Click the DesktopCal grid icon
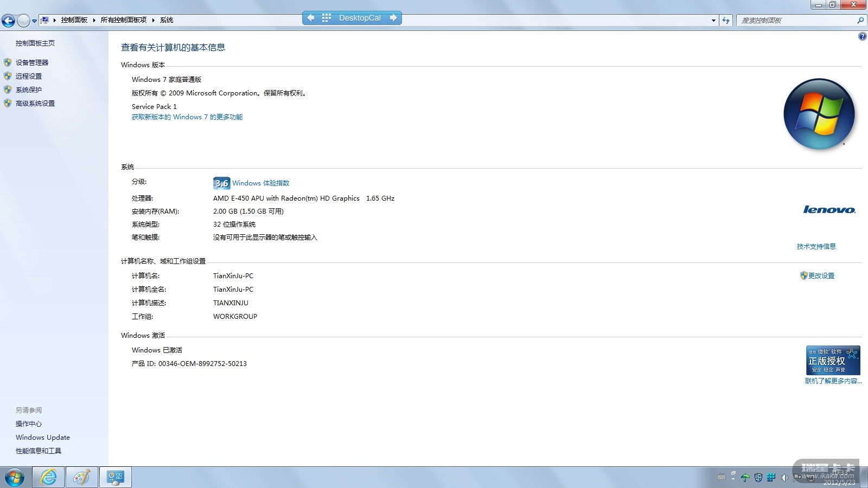Image resolution: width=868 pixels, height=488 pixels. (x=326, y=18)
